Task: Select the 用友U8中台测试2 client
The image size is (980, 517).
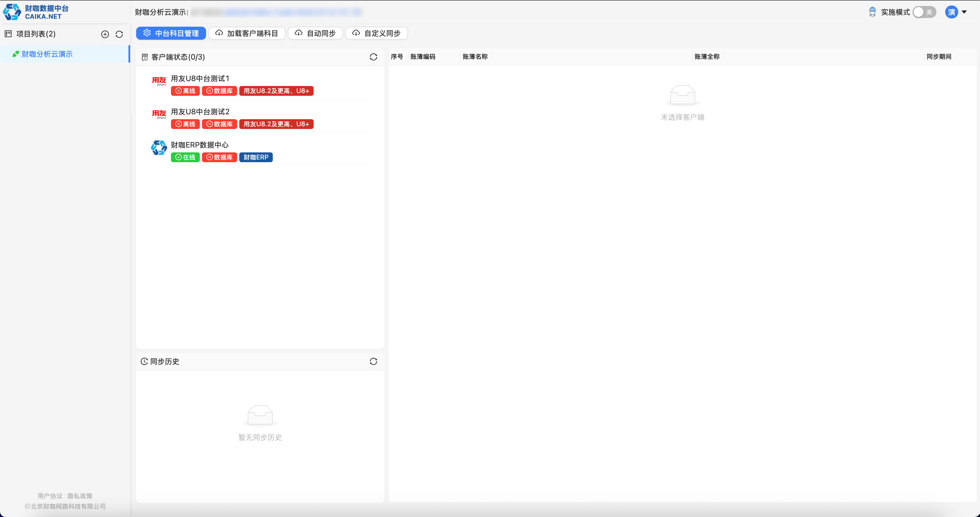Action: pyautogui.click(x=200, y=112)
